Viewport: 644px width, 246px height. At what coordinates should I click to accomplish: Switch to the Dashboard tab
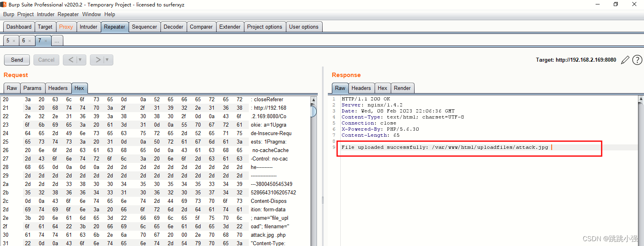(19, 27)
